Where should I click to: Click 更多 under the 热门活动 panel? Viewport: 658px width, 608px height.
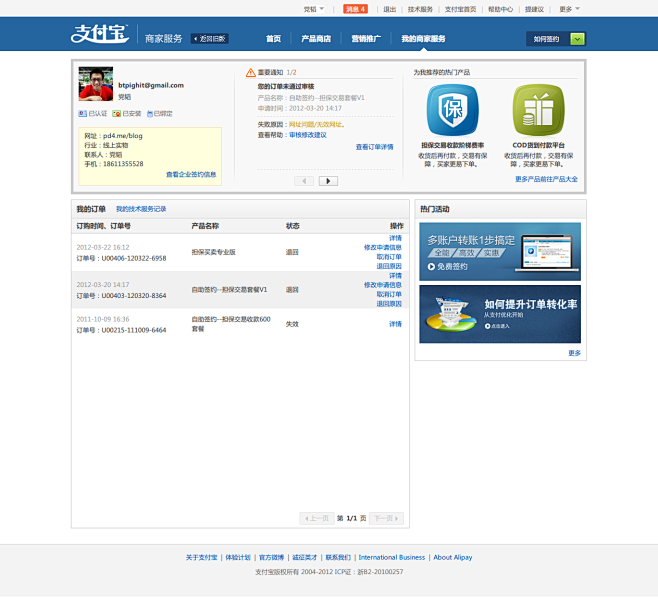(574, 353)
